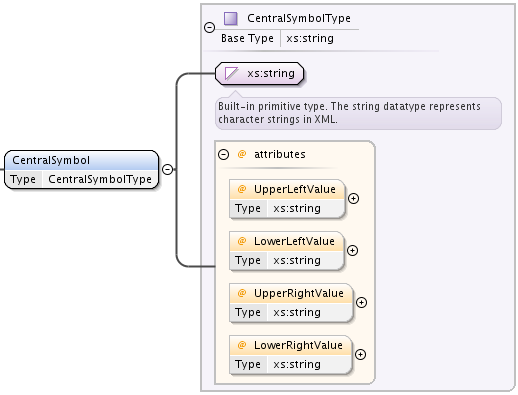Click the @ icon beside attributes
Viewport: 518px width, 395px height.
coord(242,154)
